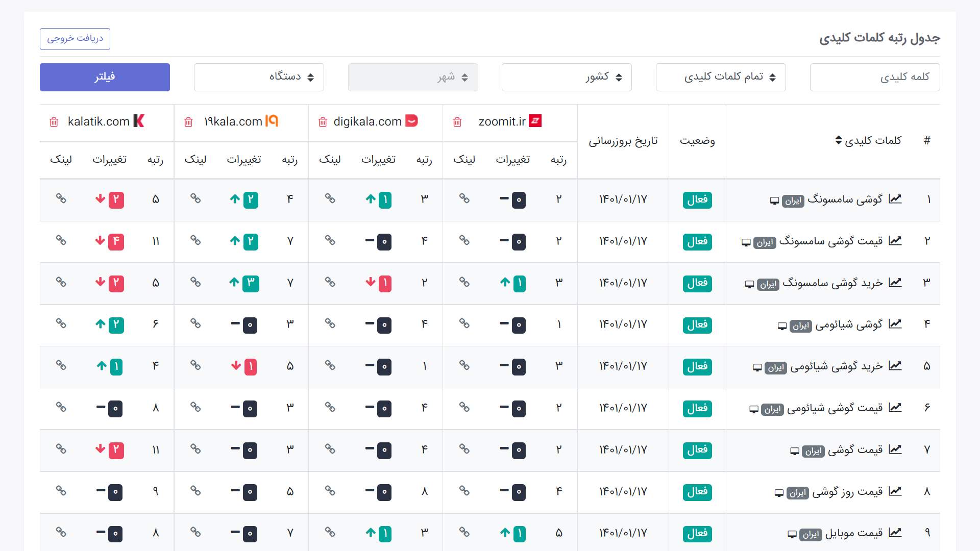The width and height of the screenshot is (980, 551).
Task: Open chart icon for خرید گوشی سامسونگ
Action: pyautogui.click(x=895, y=283)
